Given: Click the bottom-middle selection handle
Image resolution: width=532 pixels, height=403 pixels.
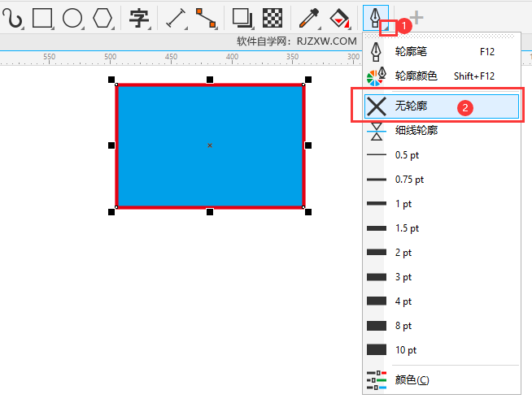Looking at the screenshot, I should tap(210, 212).
